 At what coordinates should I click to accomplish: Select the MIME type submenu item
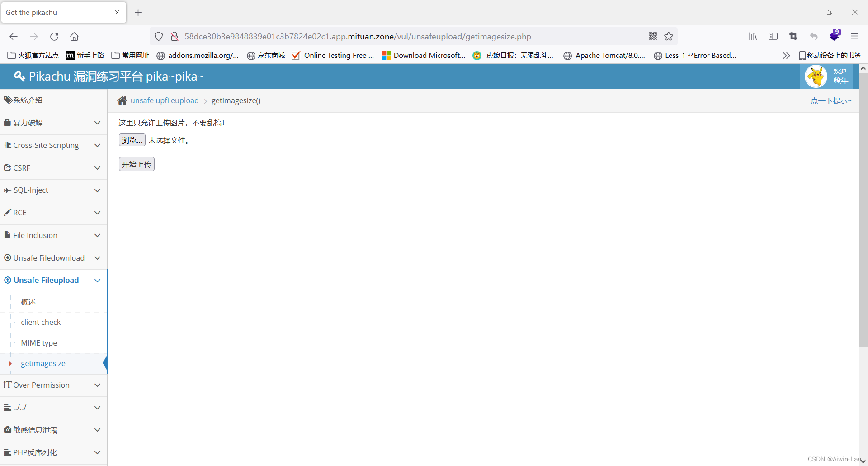(39, 343)
